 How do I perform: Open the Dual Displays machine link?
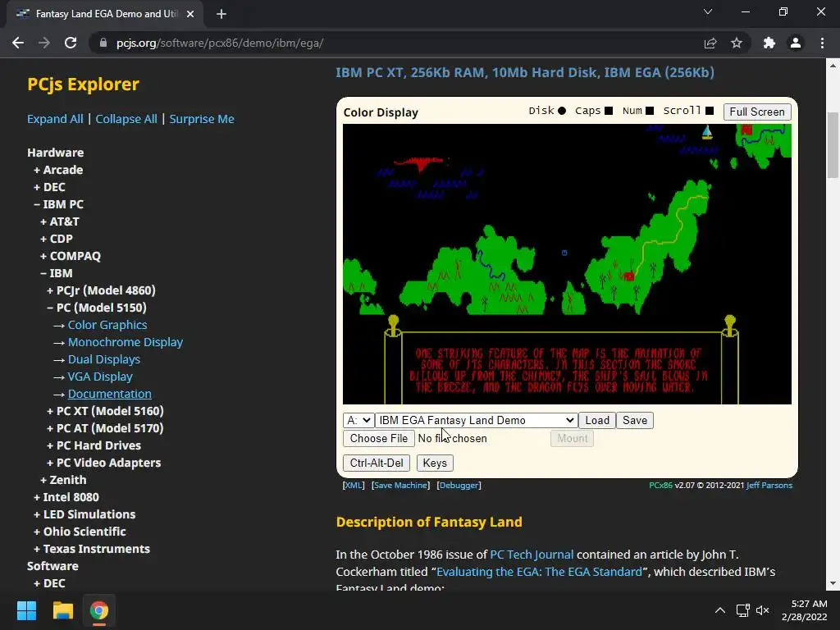pyautogui.click(x=104, y=359)
